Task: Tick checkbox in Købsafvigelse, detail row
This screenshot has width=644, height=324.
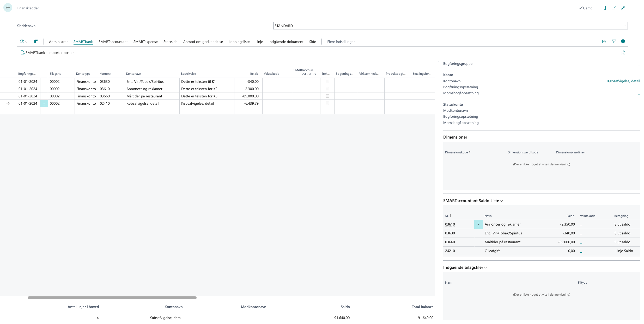Action: pyautogui.click(x=327, y=103)
